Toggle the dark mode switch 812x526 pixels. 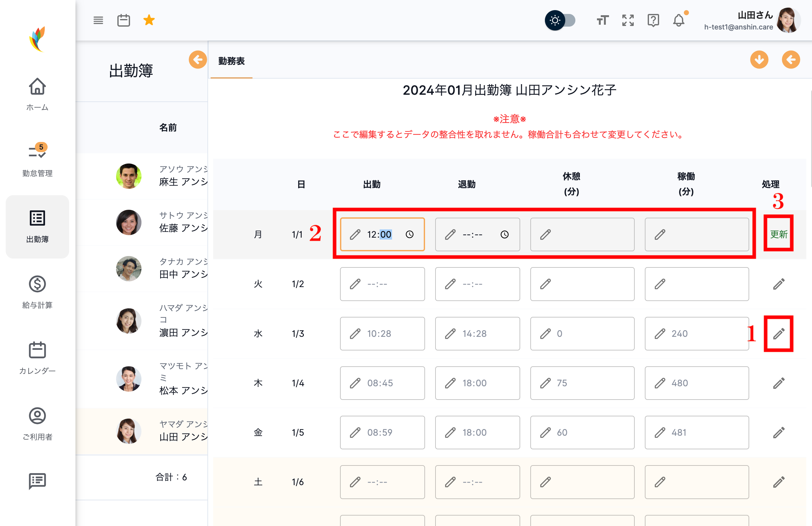click(x=560, y=21)
